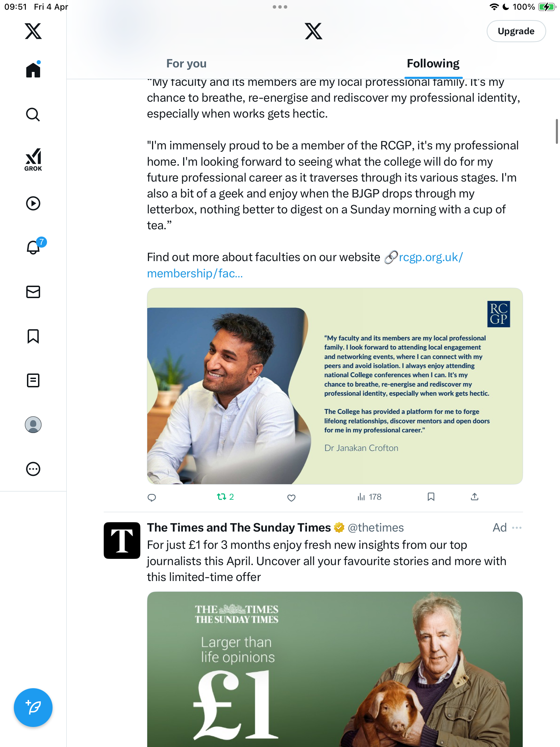Open share options for the RCGP post

(475, 497)
